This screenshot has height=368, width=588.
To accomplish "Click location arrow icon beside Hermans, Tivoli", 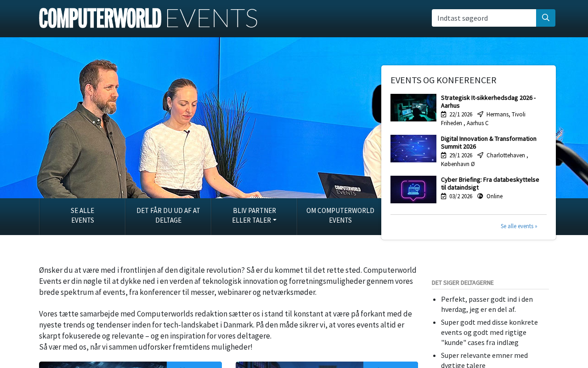I will pyautogui.click(x=481, y=115).
